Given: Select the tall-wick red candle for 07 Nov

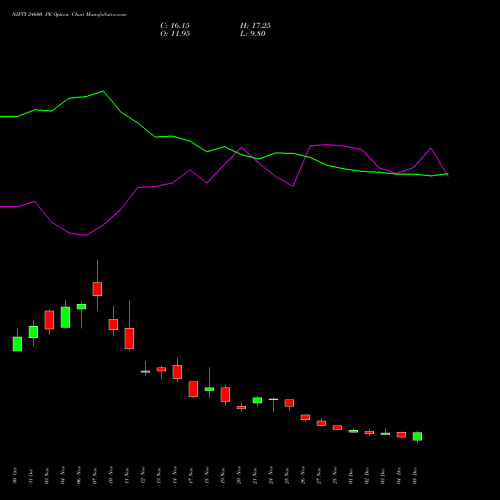Looking at the screenshot, I should click(97, 289).
